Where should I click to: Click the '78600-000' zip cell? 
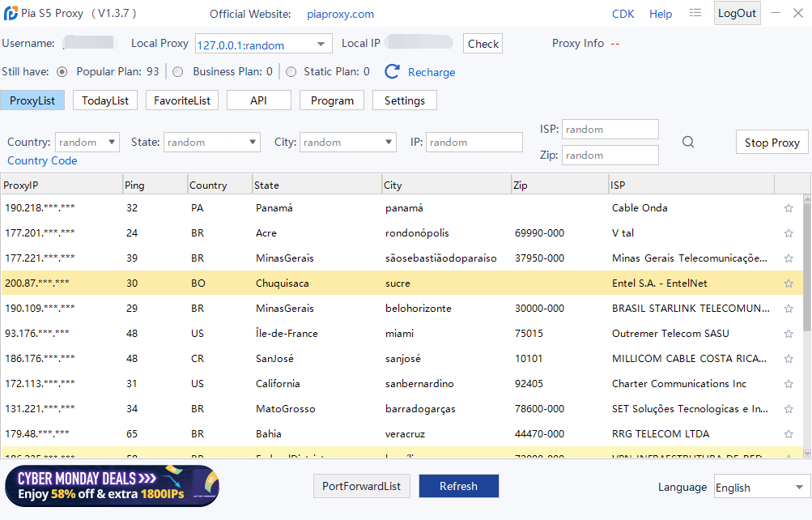point(539,409)
